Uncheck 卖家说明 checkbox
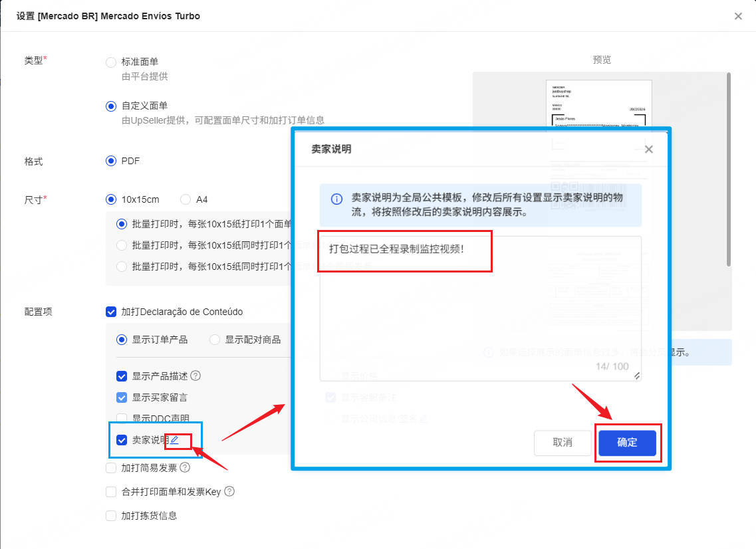This screenshot has width=756, height=549. coord(122,440)
